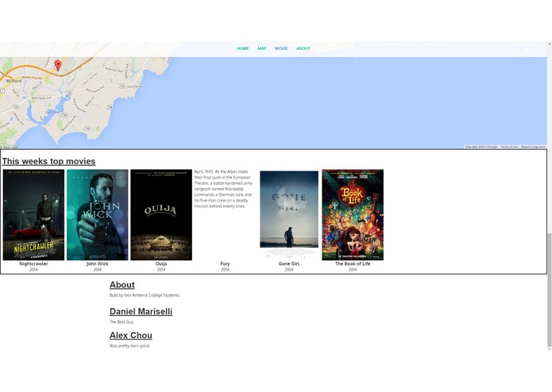Open the HOME navigation link

click(242, 48)
